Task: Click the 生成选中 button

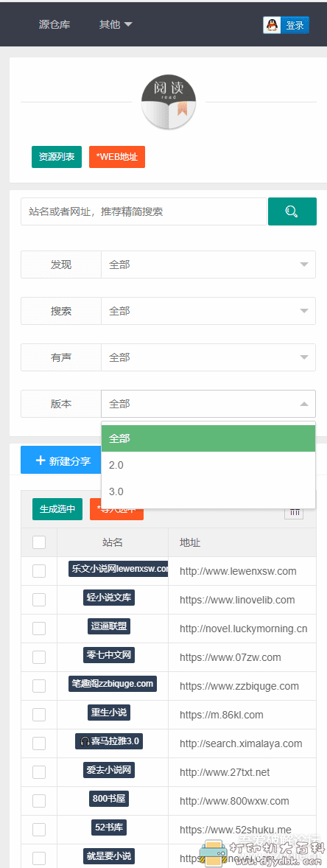Action: click(x=57, y=509)
